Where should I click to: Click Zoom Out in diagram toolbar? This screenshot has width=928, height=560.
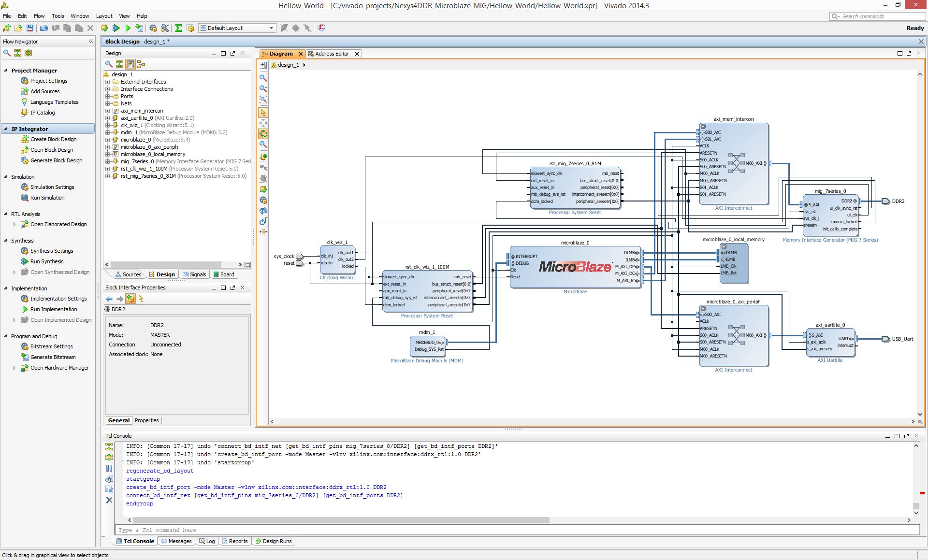pyautogui.click(x=263, y=89)
